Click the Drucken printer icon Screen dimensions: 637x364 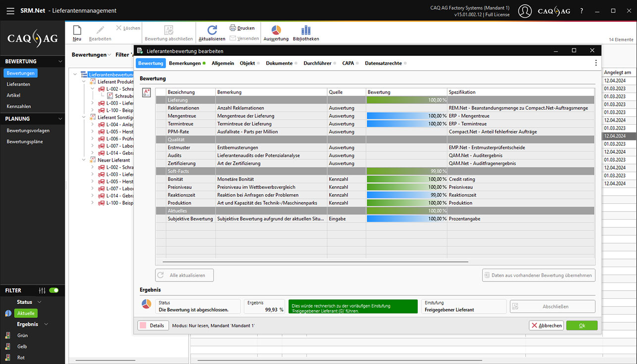(233, 28)
